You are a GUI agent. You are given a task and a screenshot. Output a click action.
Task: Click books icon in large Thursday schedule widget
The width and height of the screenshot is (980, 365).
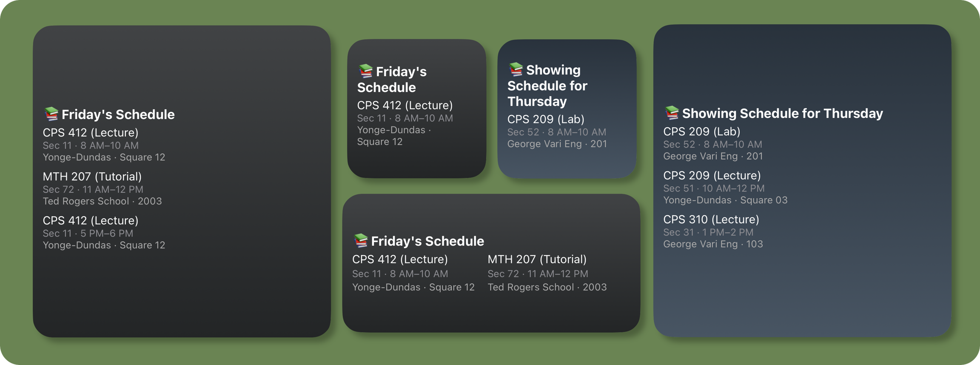672,113
